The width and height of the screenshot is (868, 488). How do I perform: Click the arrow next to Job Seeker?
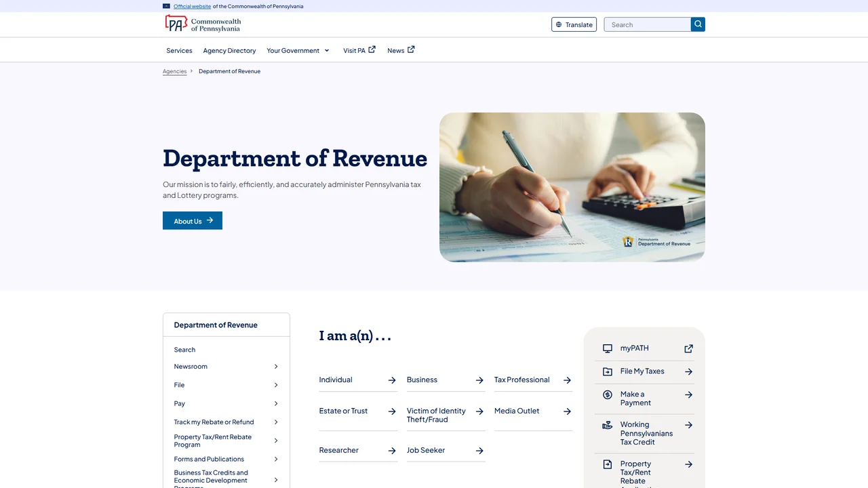coord(479,451)
